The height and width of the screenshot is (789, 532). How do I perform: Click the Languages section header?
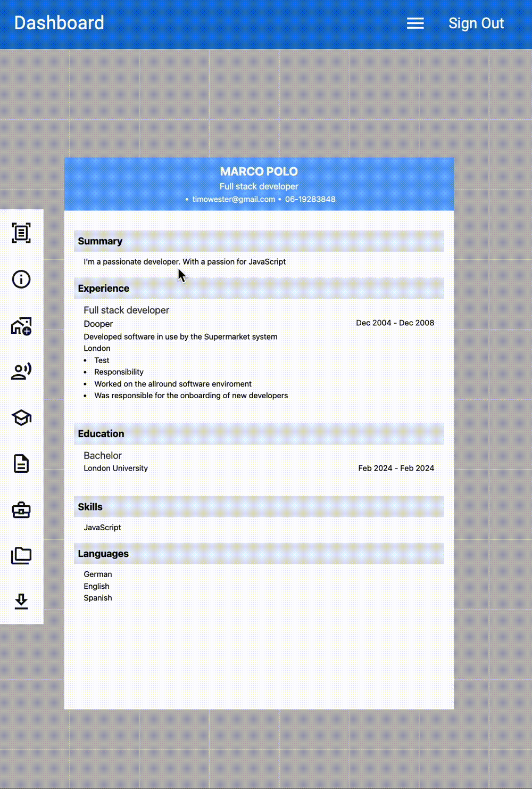[259, 554]
